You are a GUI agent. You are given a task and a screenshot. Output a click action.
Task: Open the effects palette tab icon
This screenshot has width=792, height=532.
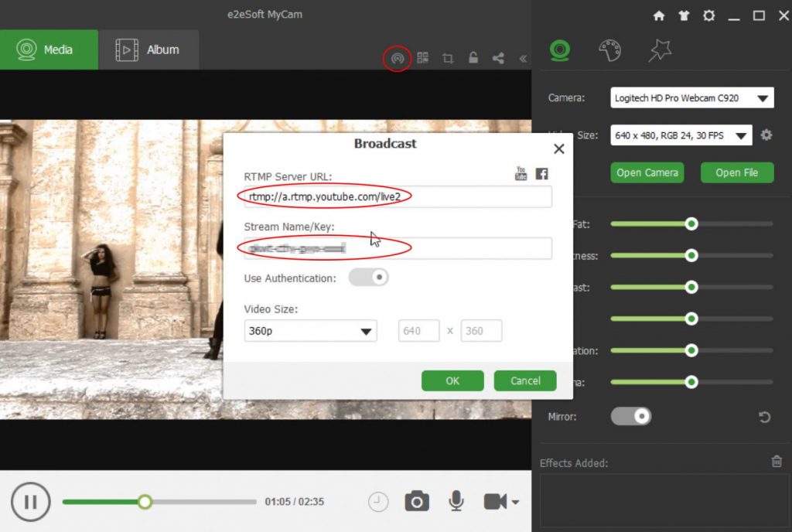(609, 51)
